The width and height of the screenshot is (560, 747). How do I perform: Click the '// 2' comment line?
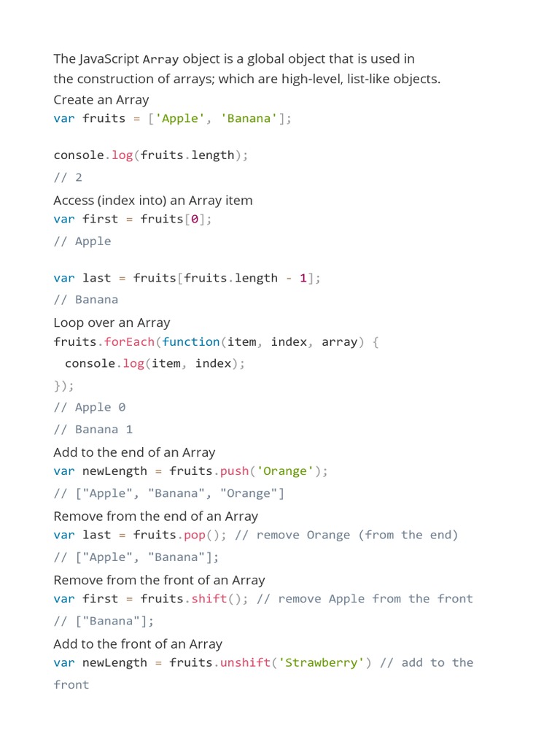click(x=68, y=177)
